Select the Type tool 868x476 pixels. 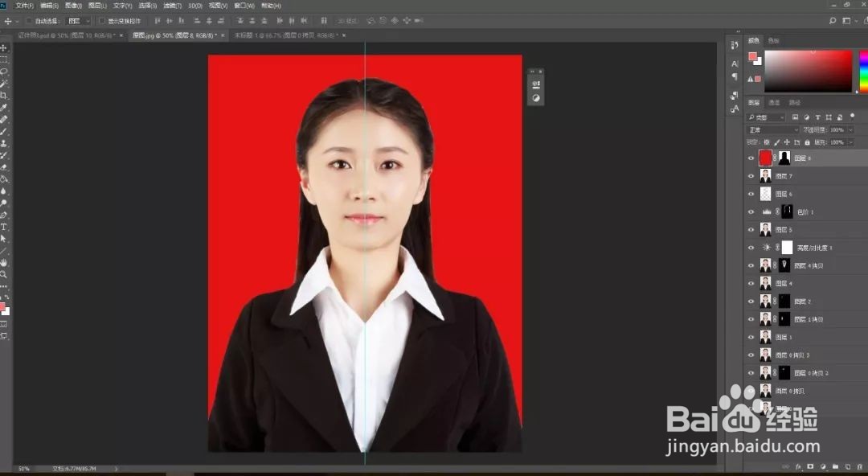coord(4,227)
